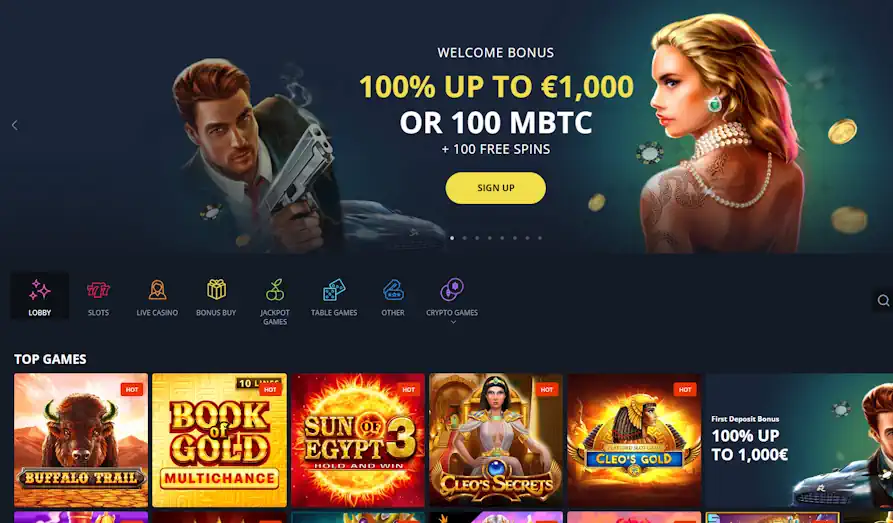
Task: Open the First Deposit Bonus banner
Action: pyautogui.click(x=799, y=440)
